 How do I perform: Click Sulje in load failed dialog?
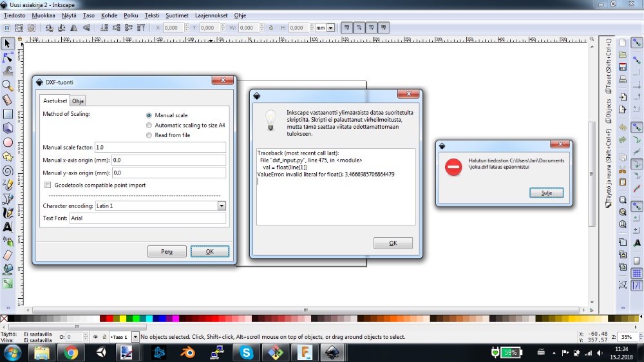(547, 193)
